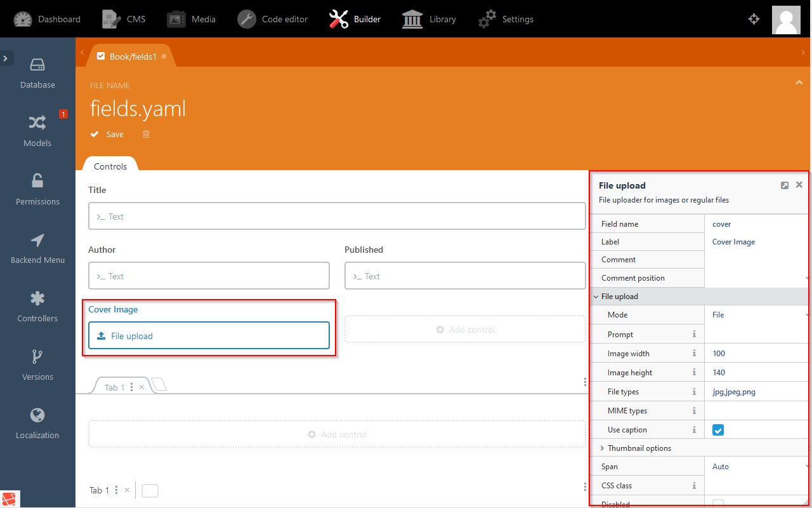The width and height of the screenshot is (812, 508).
Task: Pop out the File upload inspector panel
Action: pyautogui.click(x=785, y=185)
